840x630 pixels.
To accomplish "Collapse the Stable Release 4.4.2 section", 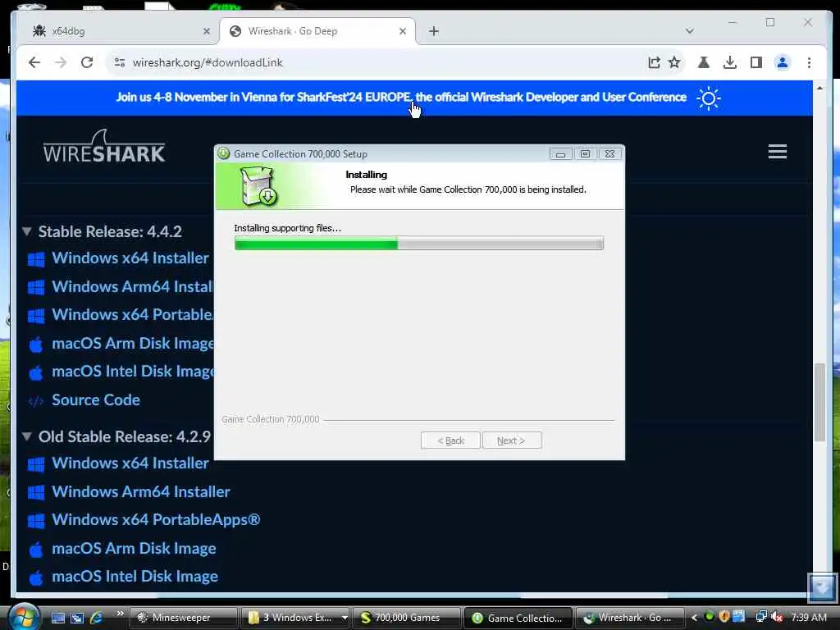I will (x=26, y=231).
